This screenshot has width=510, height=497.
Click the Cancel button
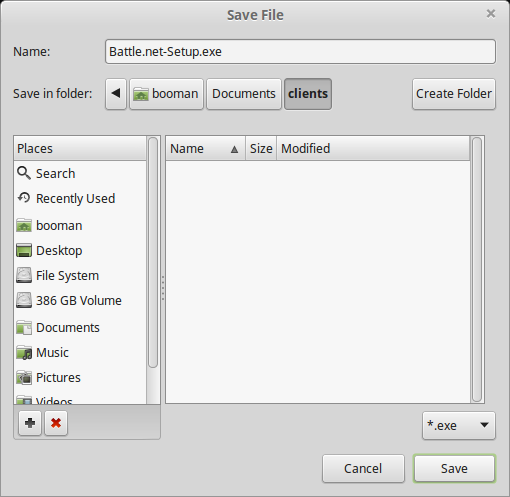point(363,468)
